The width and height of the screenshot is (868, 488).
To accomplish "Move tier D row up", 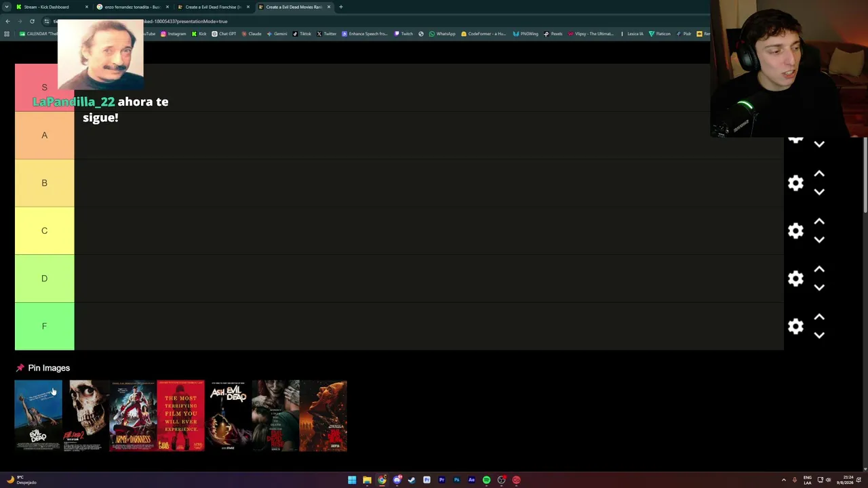I will (819, 270).
